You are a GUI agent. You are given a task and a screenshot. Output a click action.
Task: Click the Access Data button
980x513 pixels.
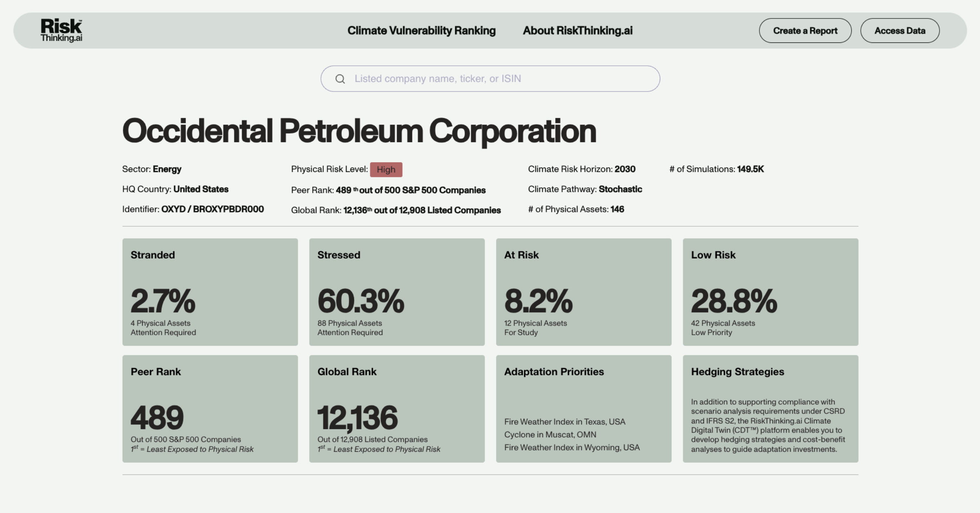coord(900,31)
